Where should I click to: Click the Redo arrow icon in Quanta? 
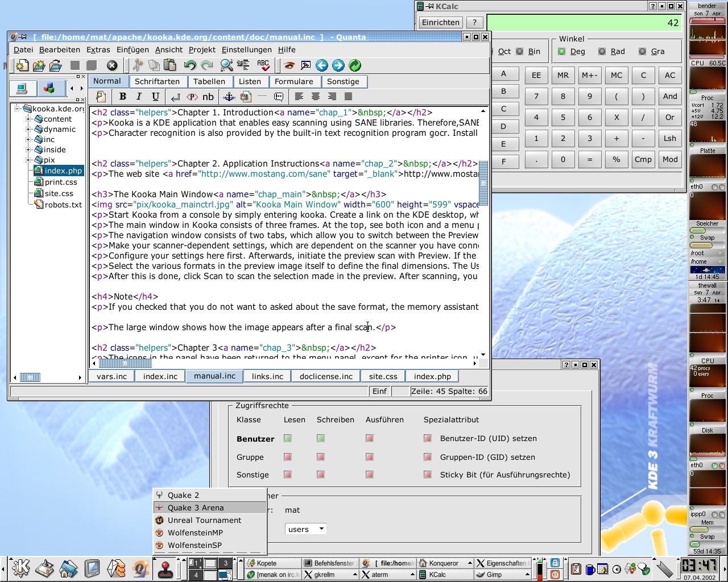207,65
